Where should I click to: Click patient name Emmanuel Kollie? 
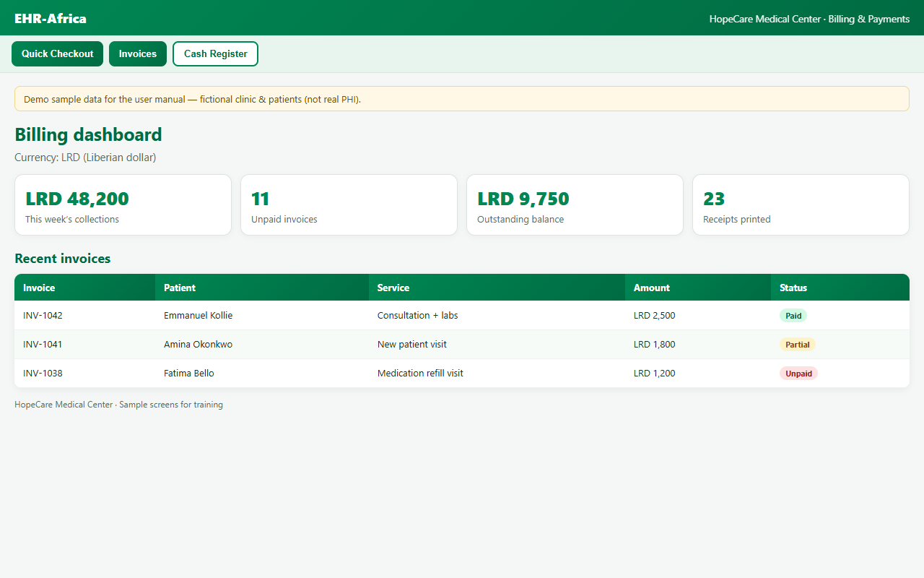[199, 316]
